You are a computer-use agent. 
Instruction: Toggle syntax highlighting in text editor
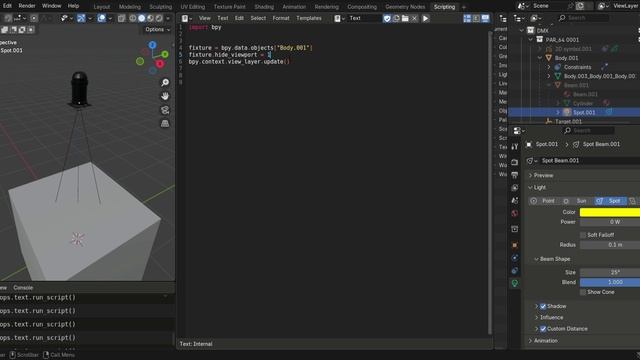(x=485, y=18)
